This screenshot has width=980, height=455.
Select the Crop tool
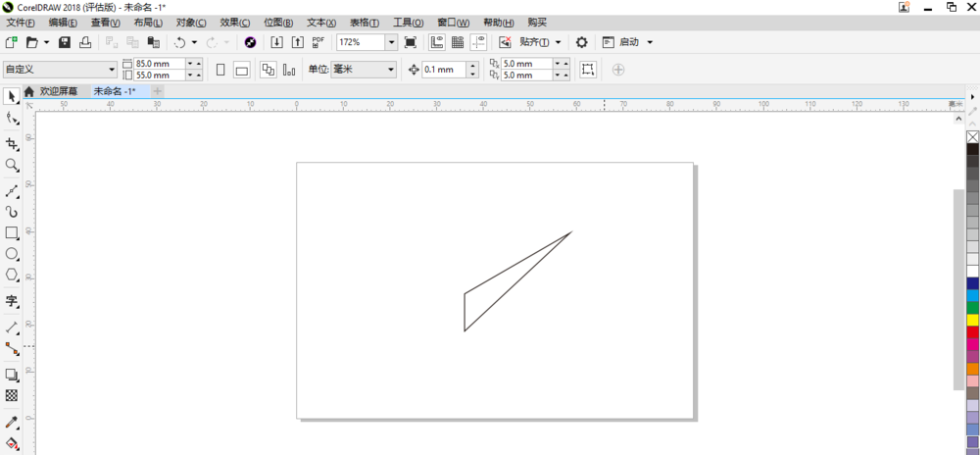tap(12, 143)
